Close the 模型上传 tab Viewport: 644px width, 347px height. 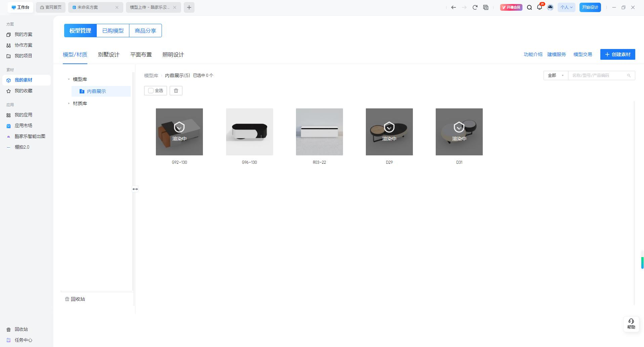(175, 7)
